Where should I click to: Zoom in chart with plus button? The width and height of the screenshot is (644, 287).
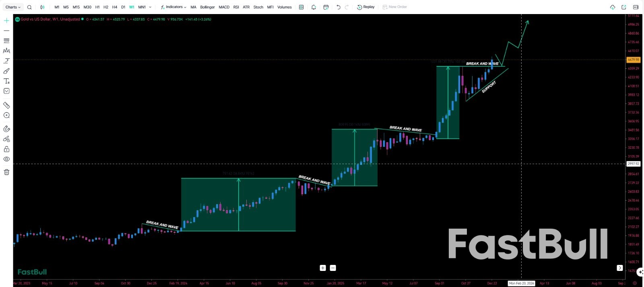click(323, 268)
